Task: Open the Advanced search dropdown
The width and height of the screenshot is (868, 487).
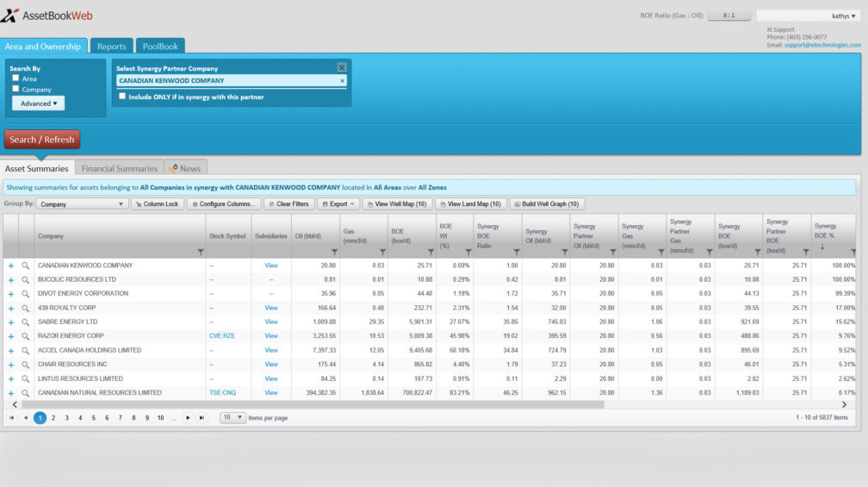Action: tap(38, 103)
